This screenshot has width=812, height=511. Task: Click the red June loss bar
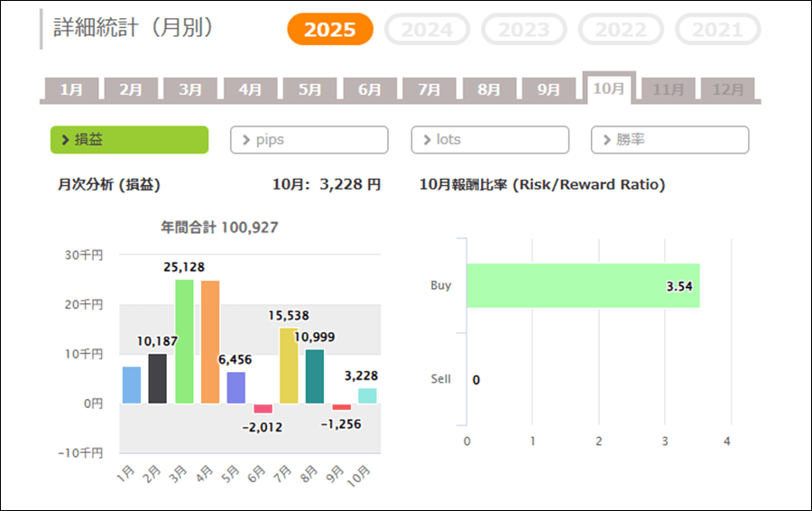tap(263, 408)
